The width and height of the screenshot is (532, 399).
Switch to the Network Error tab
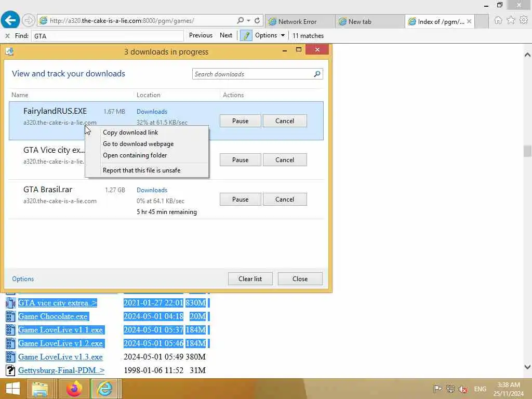click(300, 21)
